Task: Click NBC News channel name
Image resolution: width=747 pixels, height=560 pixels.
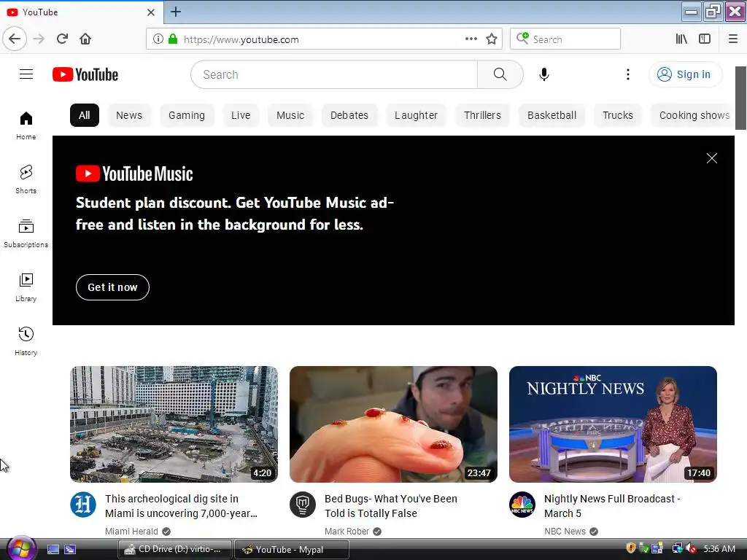Action: coord(565,531)
